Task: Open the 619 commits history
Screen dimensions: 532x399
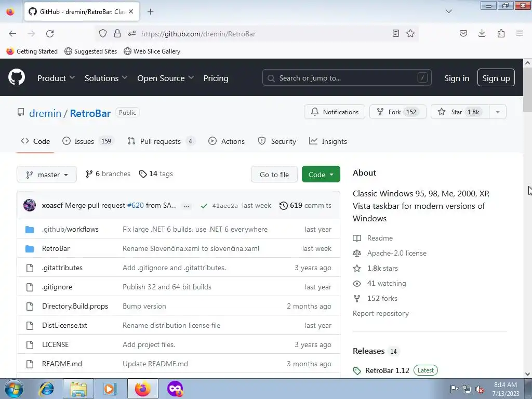Action: pos(305,205)
